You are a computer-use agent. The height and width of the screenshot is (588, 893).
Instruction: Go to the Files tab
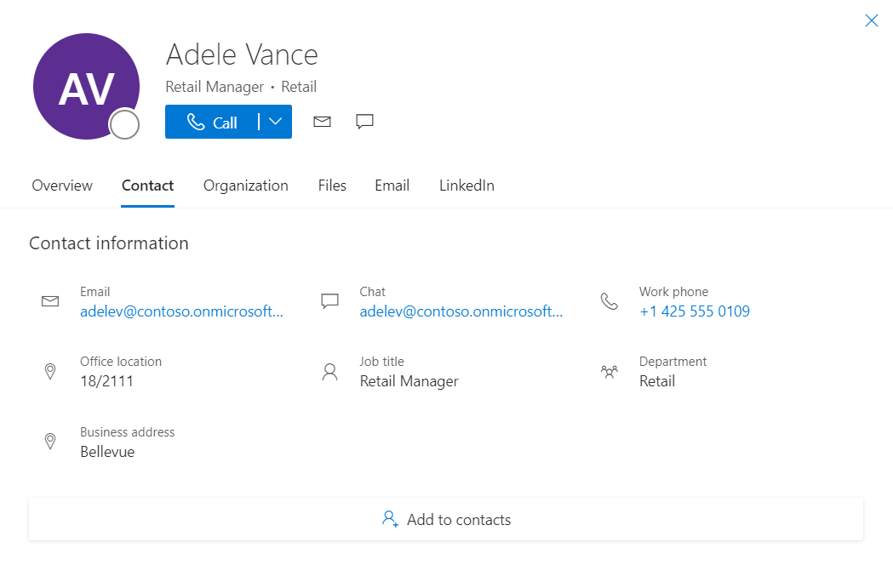332,186
